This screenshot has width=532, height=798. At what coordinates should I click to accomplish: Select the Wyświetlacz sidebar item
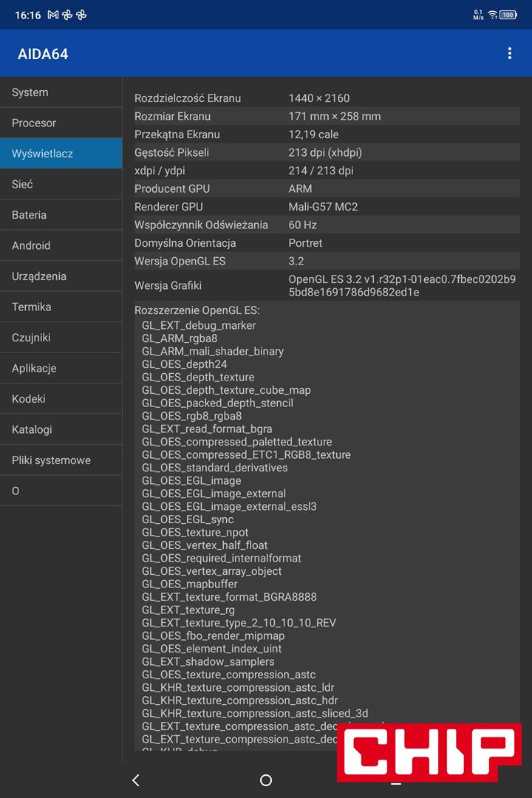[61, 154]
